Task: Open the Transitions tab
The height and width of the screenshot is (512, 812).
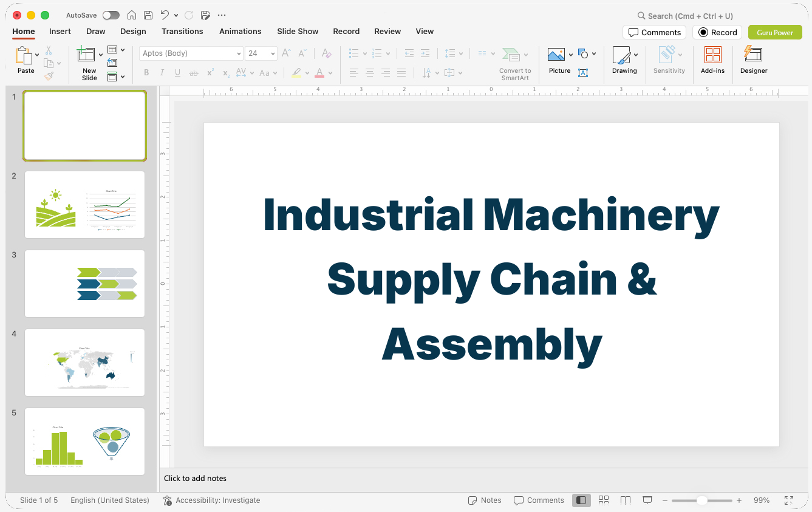Action: point(182,32)
